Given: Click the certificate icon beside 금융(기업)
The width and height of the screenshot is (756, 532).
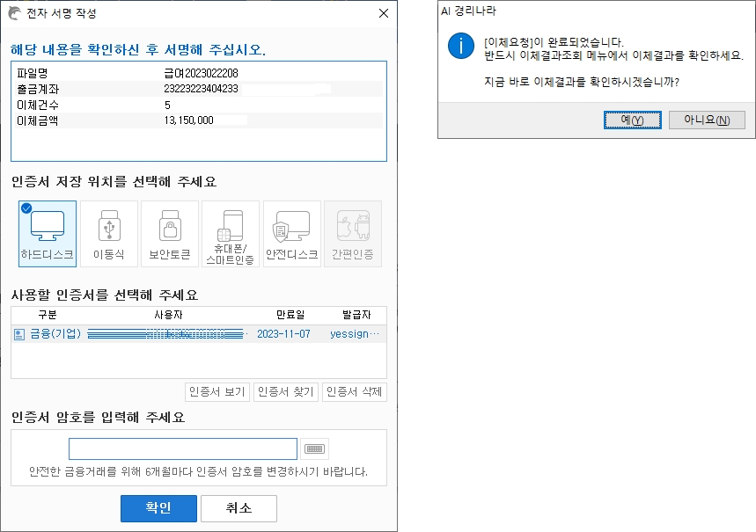Looking at the screenshot, I should click(19, 335).
